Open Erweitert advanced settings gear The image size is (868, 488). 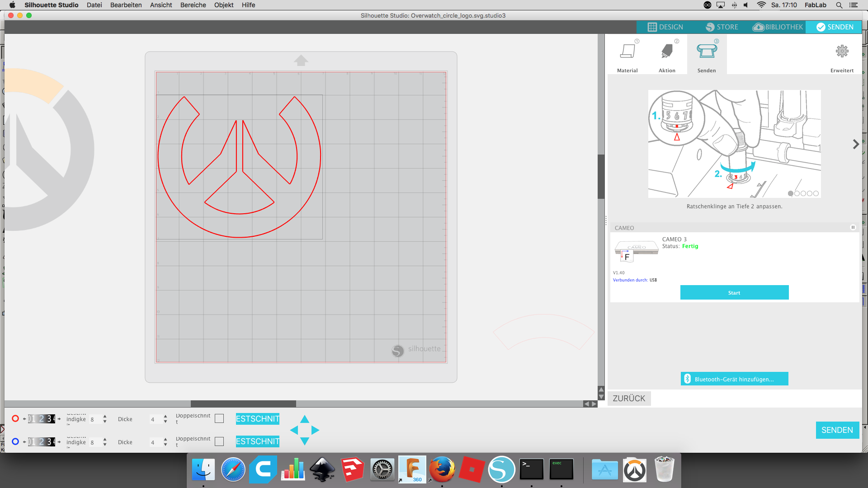coord(842,51)
